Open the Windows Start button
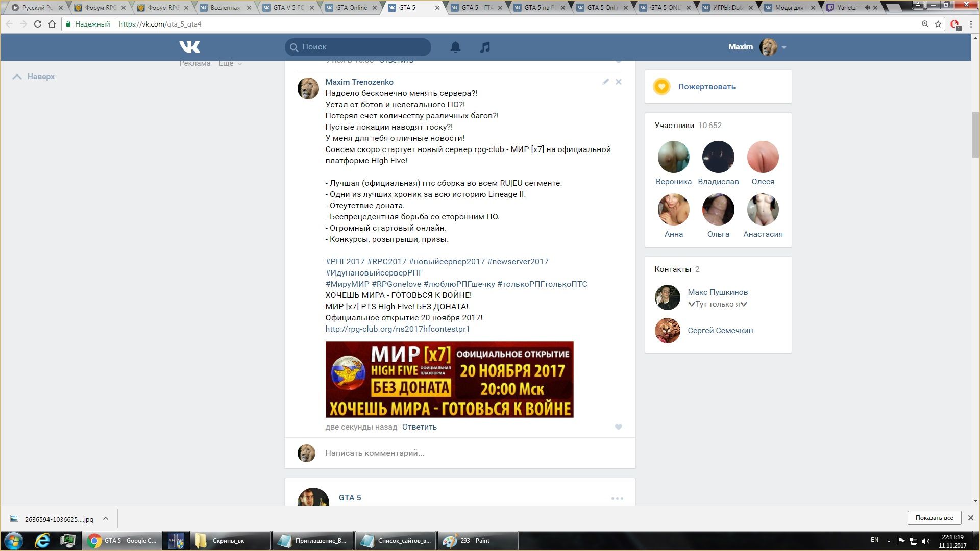Image resolution: width=980 pixels, height=551 pixels. (x=13, y=541)
